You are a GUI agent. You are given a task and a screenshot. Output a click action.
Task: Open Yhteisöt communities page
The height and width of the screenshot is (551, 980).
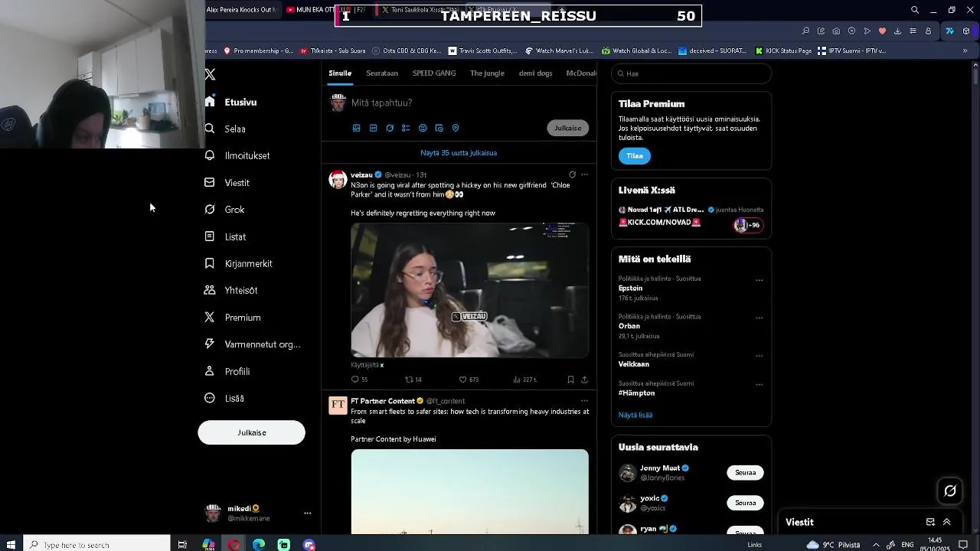click(x=231, y=290)
